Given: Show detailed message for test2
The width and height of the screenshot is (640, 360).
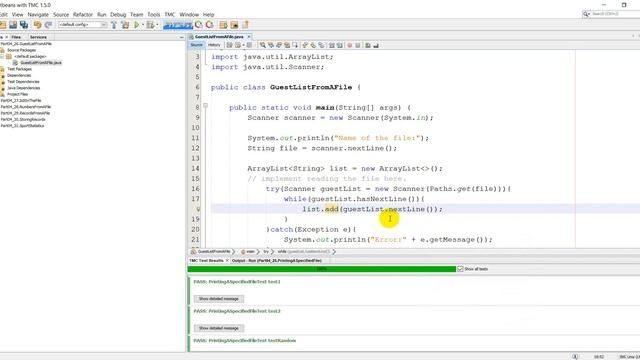Looking at the screenshot, I should click(219, 328).
